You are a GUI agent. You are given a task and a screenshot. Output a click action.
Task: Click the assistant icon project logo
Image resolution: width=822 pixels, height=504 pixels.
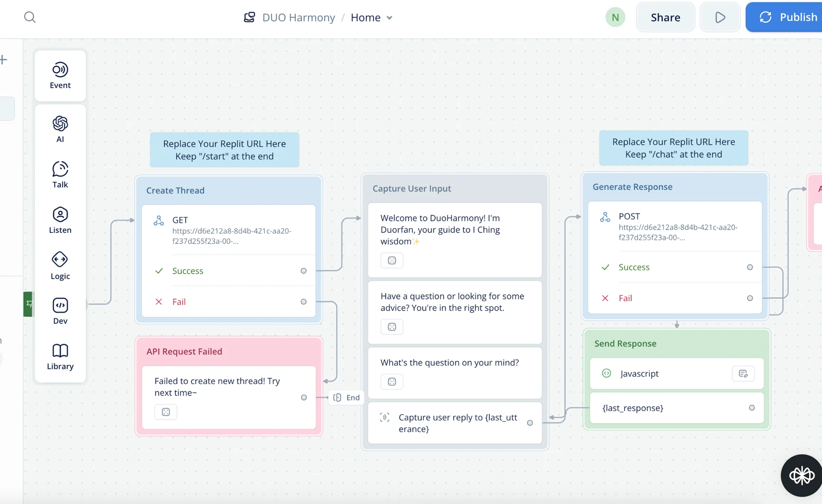(249, 17)
